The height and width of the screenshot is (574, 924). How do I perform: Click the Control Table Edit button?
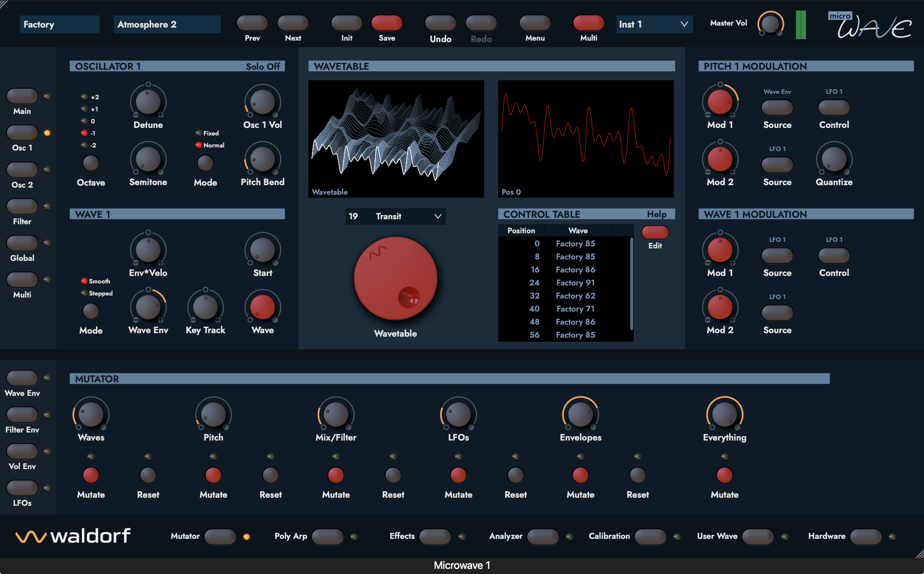click(x=655, y=232)
